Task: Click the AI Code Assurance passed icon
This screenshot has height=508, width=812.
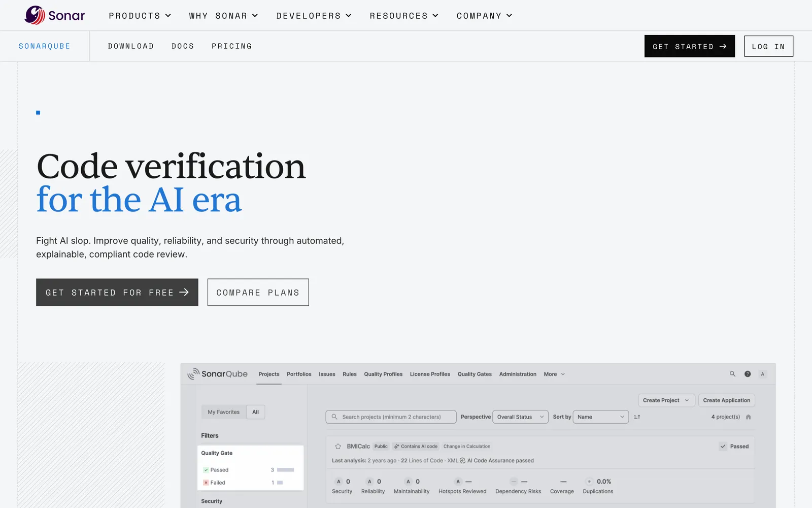Action: pos(462,461)
